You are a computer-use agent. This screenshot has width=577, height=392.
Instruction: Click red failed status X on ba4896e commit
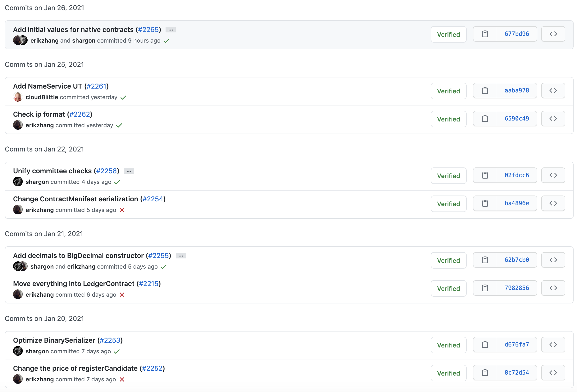(x=122, y=210)
